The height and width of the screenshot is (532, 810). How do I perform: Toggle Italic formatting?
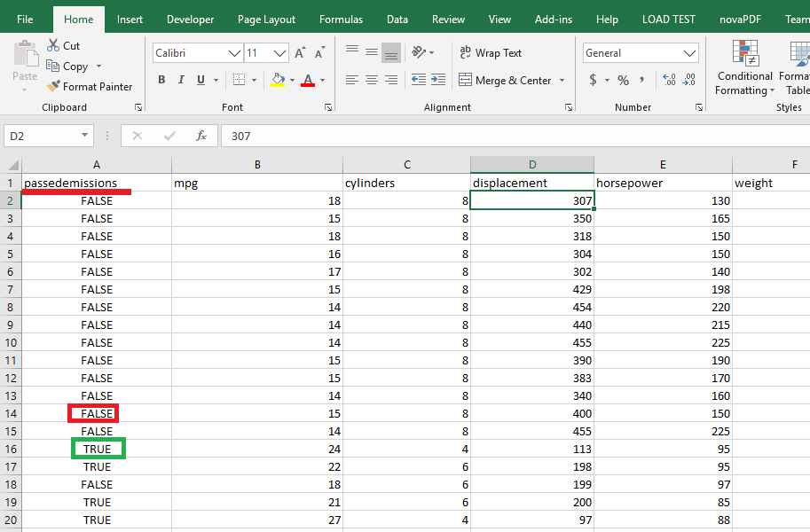click(182, 81)
